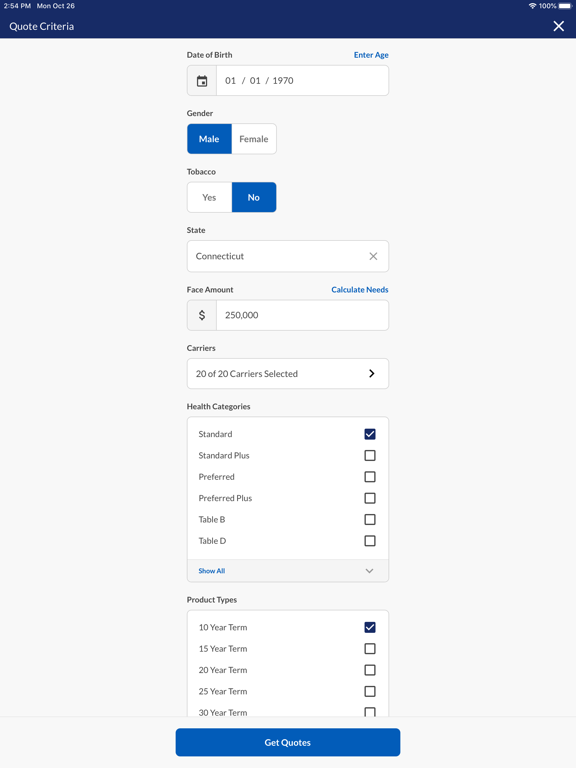Click the Enter Age link
Screen dimensions: 576x768
371,55
